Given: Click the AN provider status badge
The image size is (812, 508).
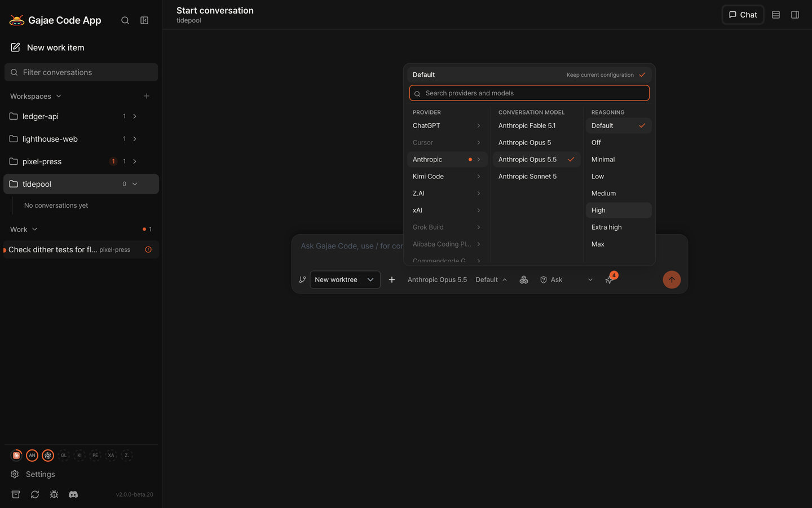Looking at the screenshot, I should (x=32, y=455).
